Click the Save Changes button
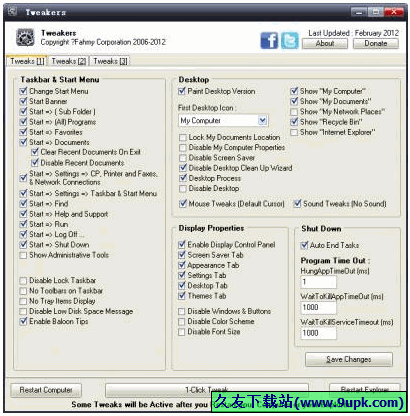The height and width of the screenshot is (416, 410). pyautogui.click(x=349, y=359)
